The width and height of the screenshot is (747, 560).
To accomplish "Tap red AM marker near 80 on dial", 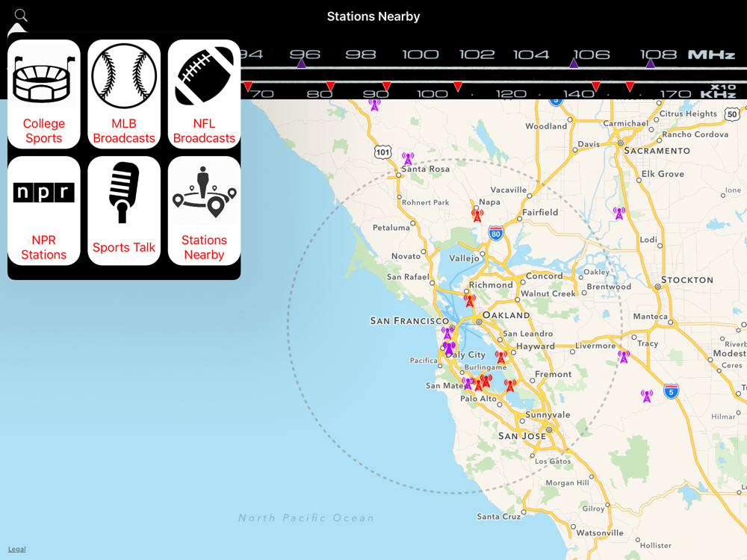I will click(x=330, y=86).
